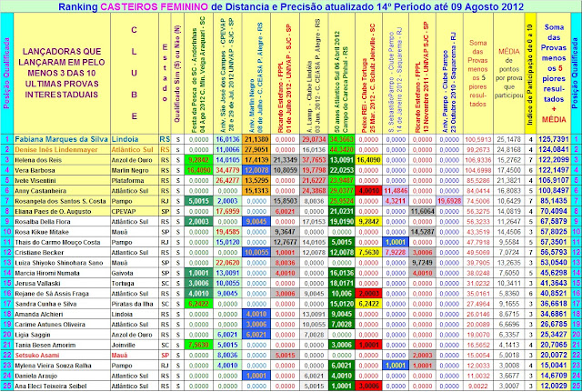Screen dimensions: 582x392
Task: Click the orange cell value 27,9051
Action: (x=256, y=149)
